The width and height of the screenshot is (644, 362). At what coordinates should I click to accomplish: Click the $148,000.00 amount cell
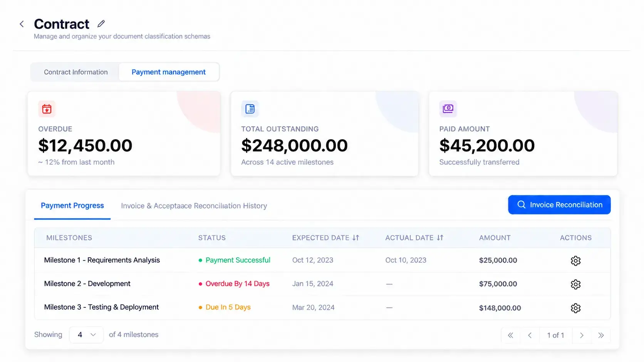pyautogui.click(x=500, y=308)
